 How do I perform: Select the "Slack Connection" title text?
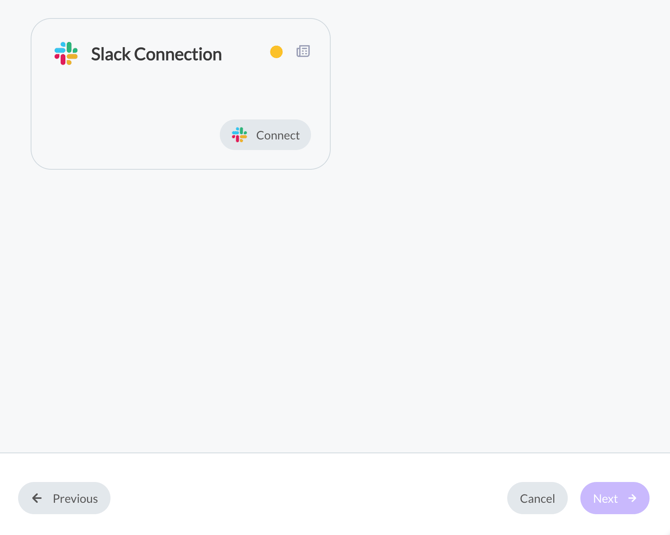click(x=156, y=54)
